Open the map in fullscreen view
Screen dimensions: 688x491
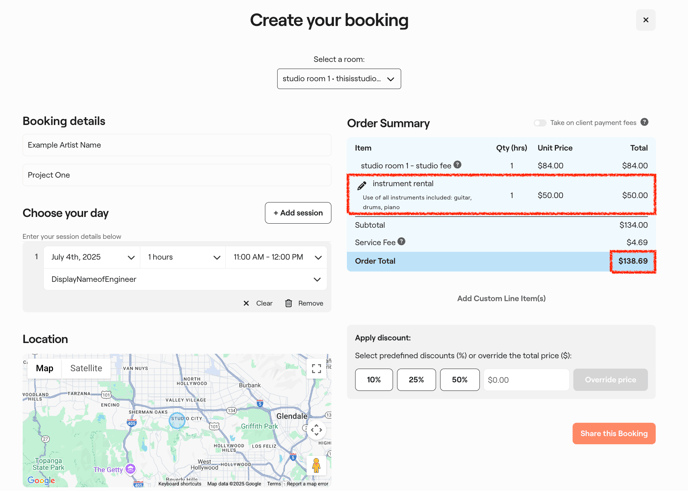pyautogui.click(x=316, y=369)
